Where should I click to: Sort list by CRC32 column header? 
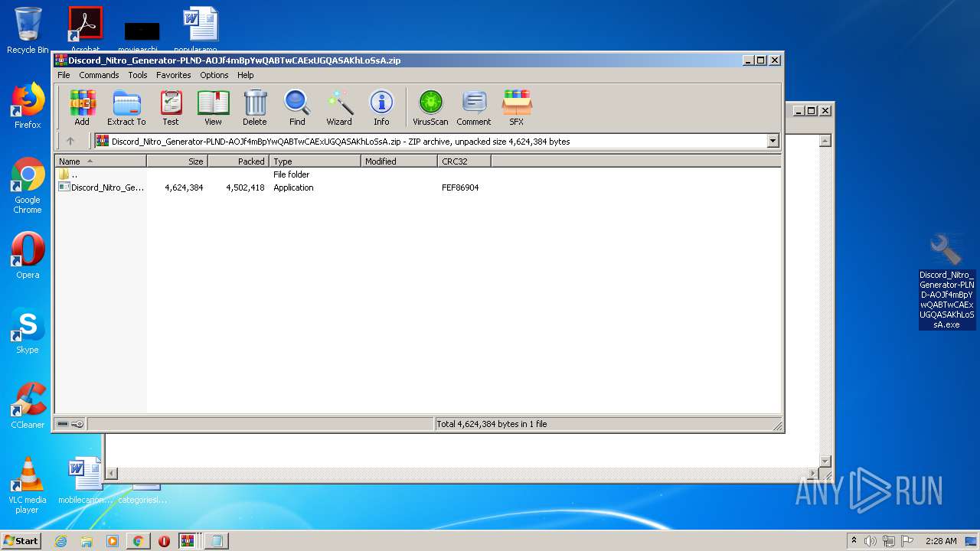[x=464, y=161]
